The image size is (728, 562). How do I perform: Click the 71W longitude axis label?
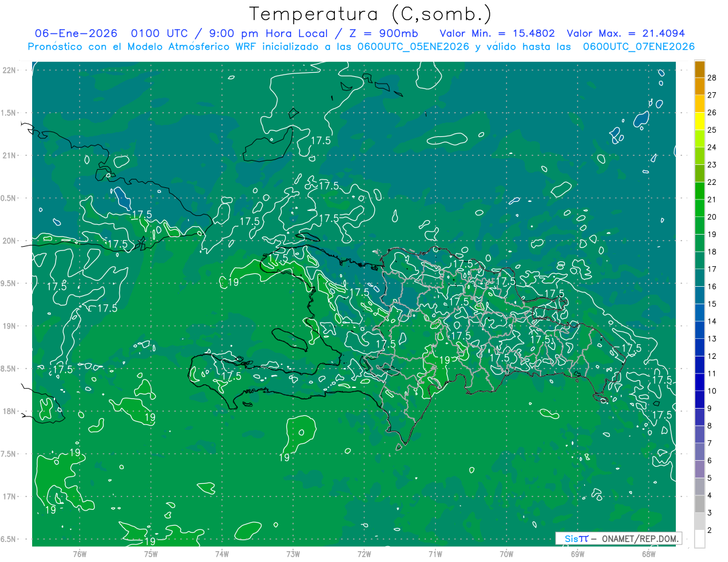[x=435, y=554]
